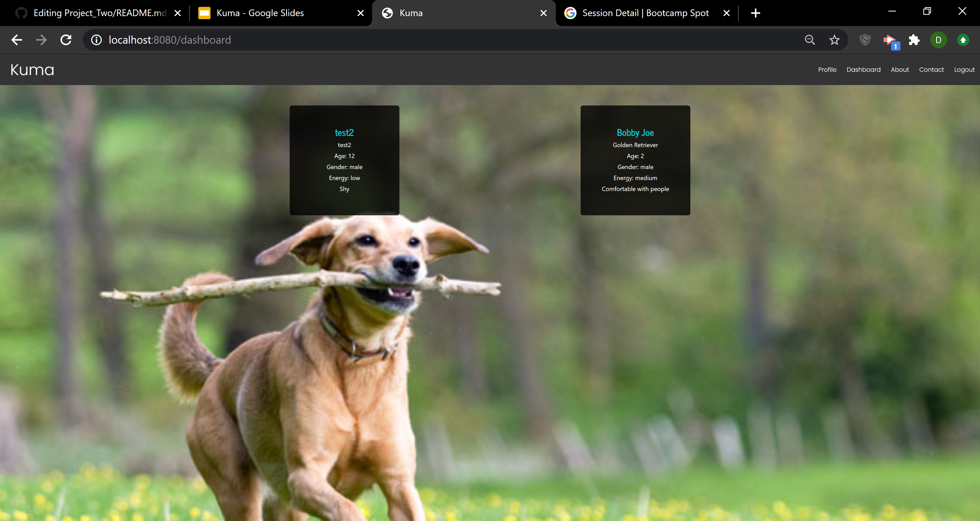Open the test2 dog card title
This screenshot has width=980, height=521.
[344, 133]
